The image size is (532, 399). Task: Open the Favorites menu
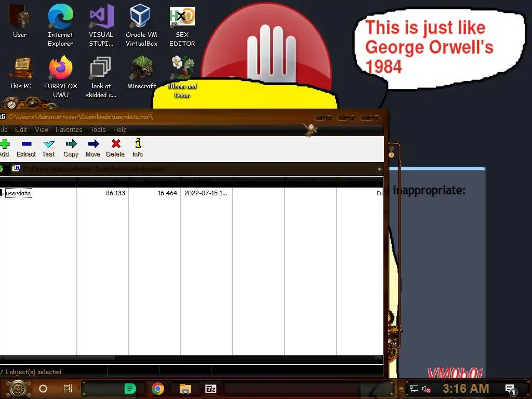pos(69,129)
